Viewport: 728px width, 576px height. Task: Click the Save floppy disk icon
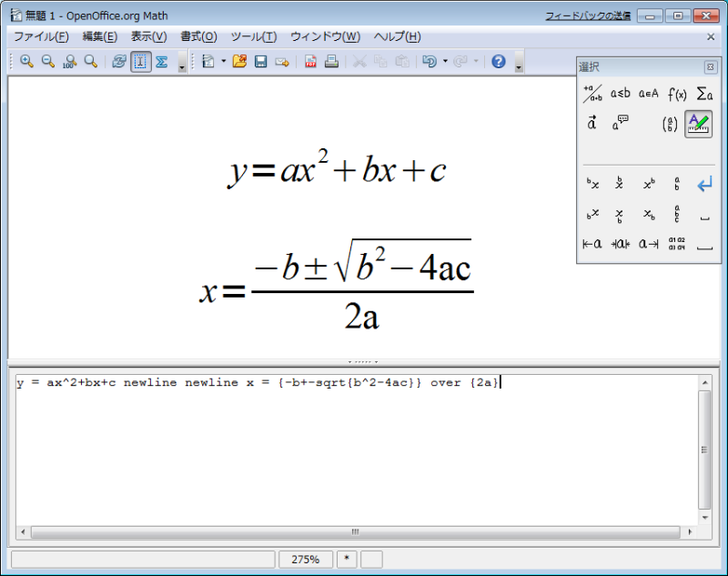(x=260, y=61)
